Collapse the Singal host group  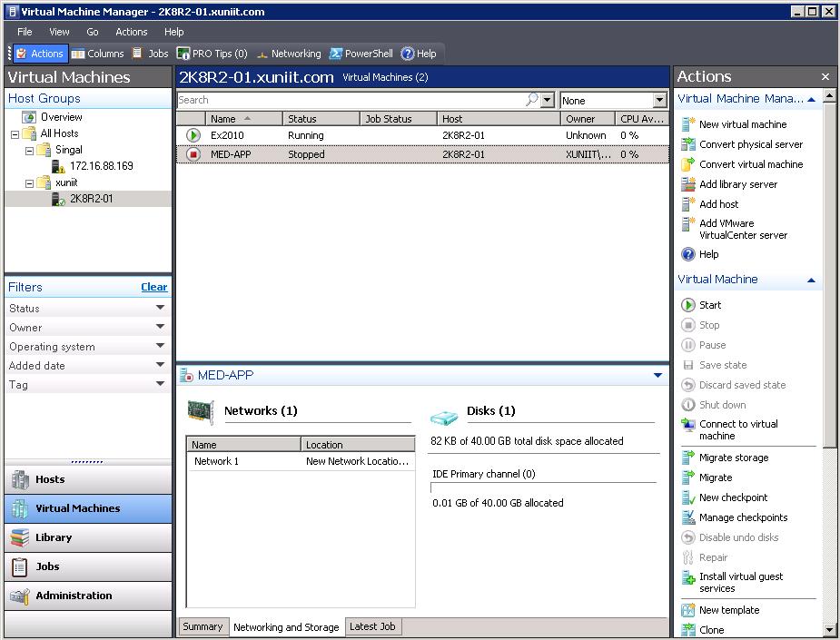coord(29,151)
